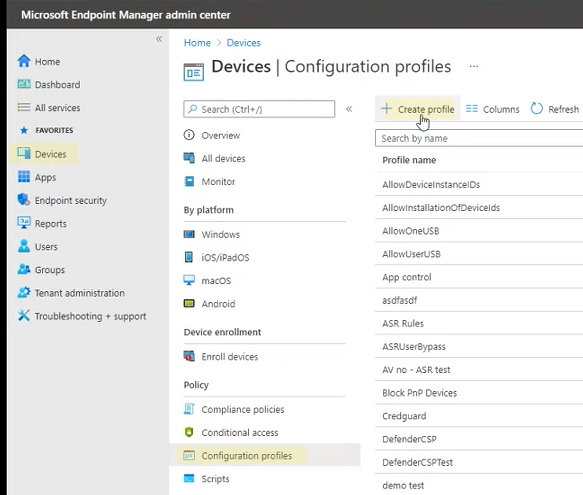Open the ASR Rules profile
This screenshot has width=583, height=495.
[x=403, y=323]
